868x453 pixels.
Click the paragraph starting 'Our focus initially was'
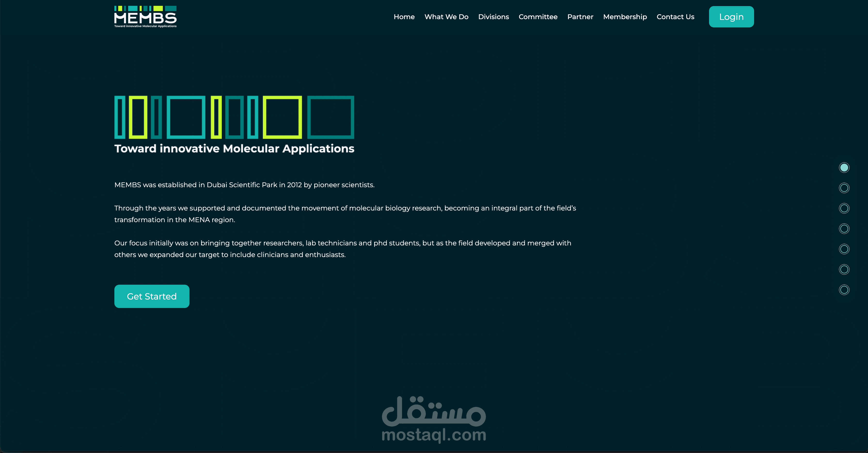(x=343, y=249)
